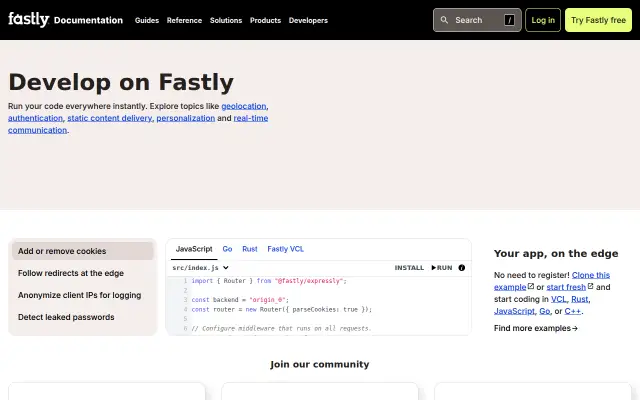
Task: Open the src/index.js file dropdown
Action: coord(200,268)
